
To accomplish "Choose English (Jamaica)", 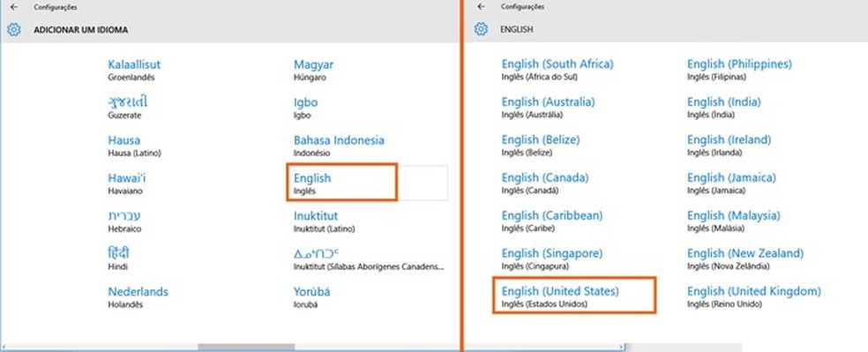I will (x=731, y=184).
